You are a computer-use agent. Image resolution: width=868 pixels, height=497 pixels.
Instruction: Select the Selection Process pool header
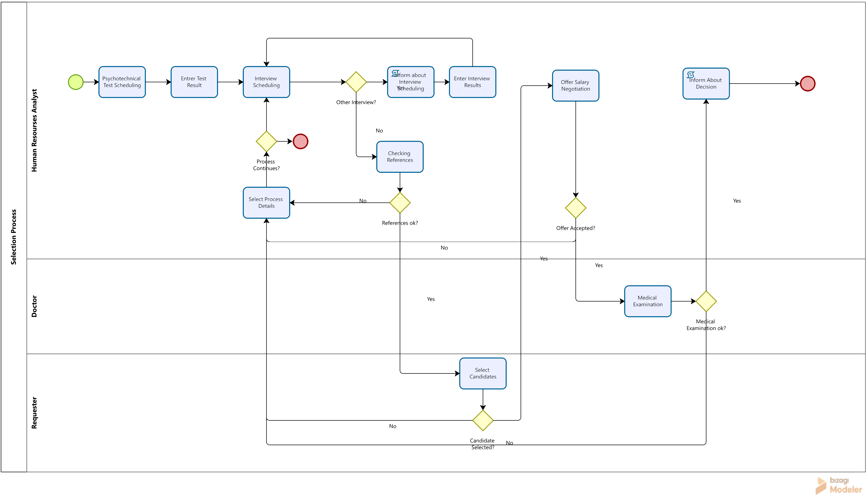[x=14, y=237]
